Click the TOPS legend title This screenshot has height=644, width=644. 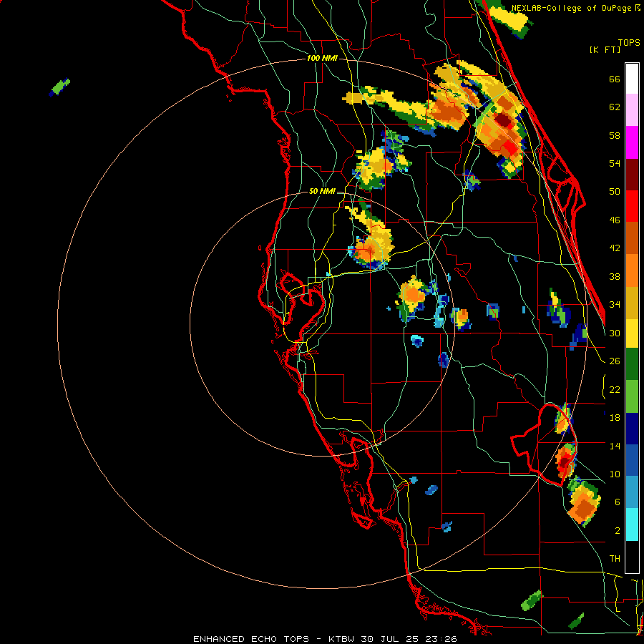629,42
